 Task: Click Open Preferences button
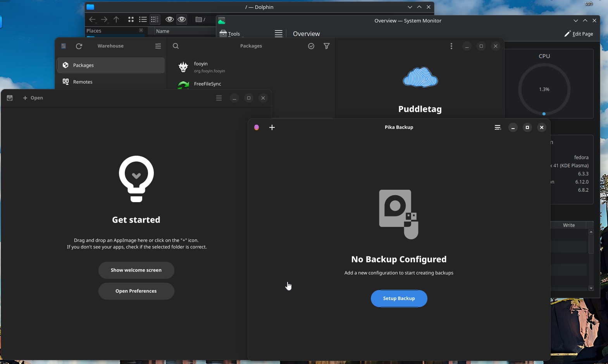[x=136, y=291]
